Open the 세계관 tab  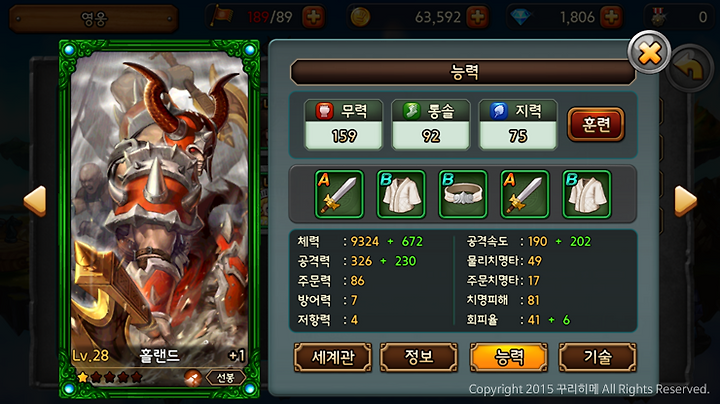(333, 357)
